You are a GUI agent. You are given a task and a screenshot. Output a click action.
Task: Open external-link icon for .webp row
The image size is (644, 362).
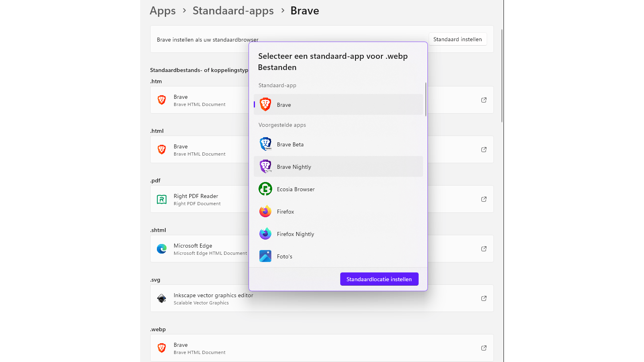(x=484, y=348)
